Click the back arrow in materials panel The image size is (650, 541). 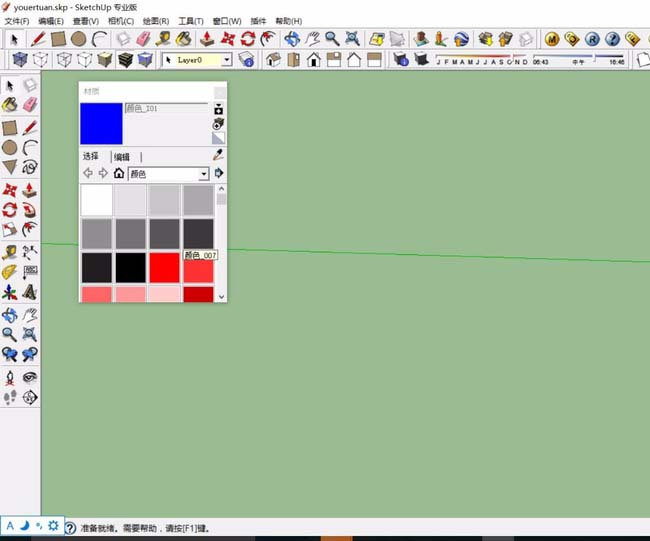87,173
